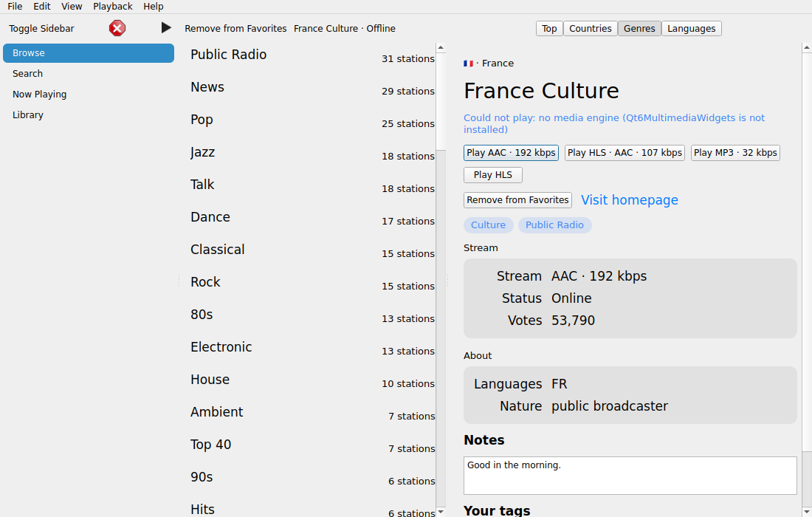Click the red stop icon in toolbar
The width and height of the screenshot is (812, 517).
[x=117, y=28]
